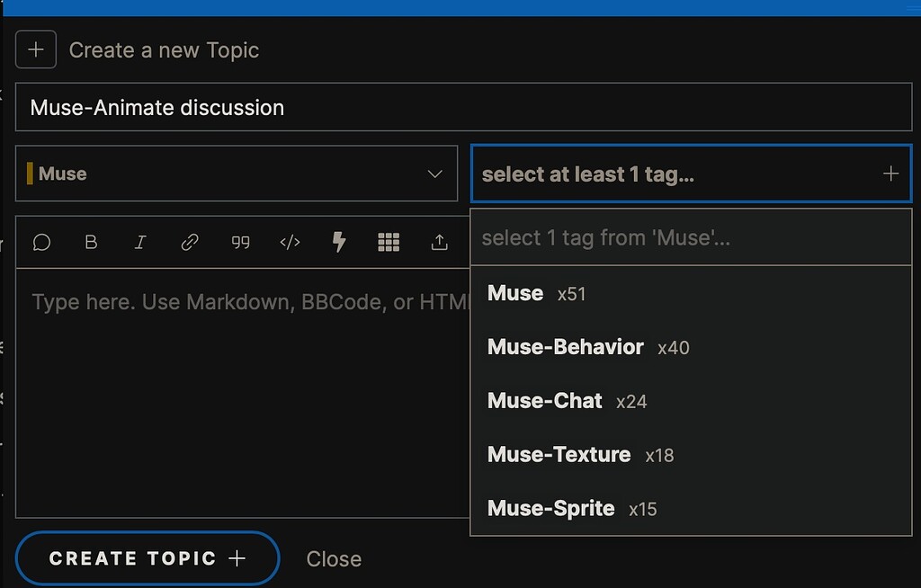Select the Muse-Texture tag

pyautogui.click(x=558, y=454)
